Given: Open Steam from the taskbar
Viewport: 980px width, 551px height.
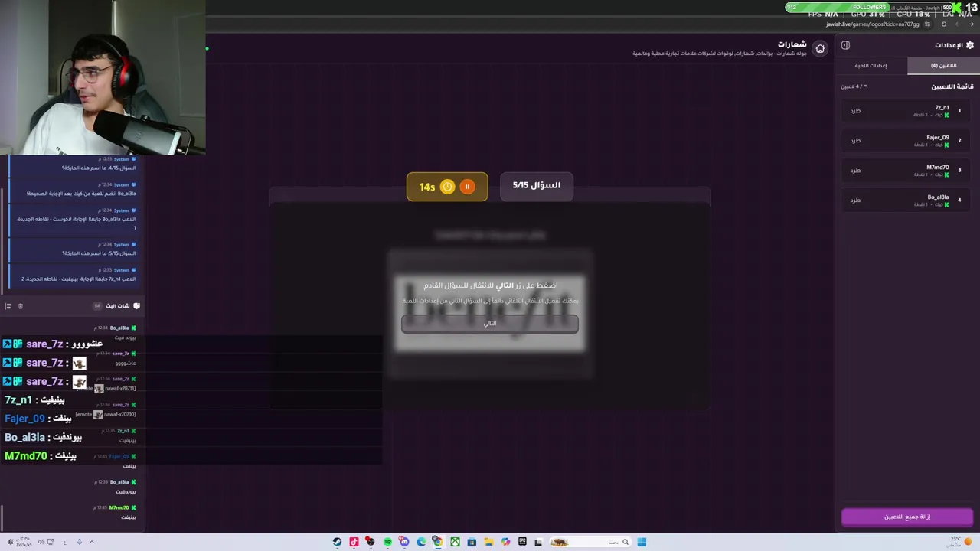Looking at the screenshot, I should click(337, 542).
